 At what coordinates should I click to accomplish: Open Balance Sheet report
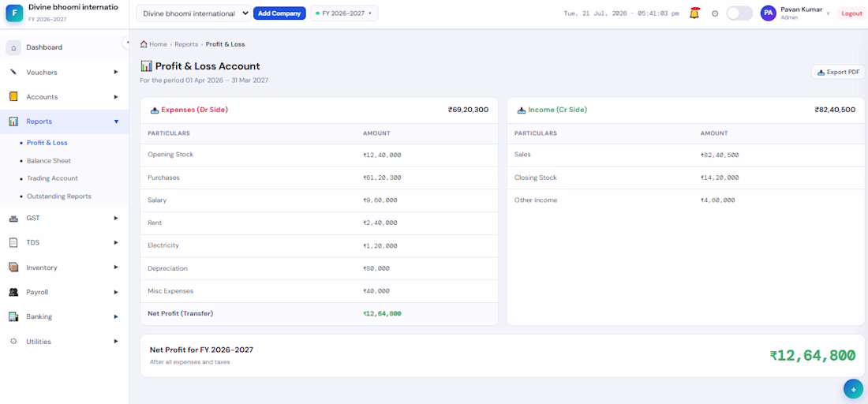pyautogui.click(x=49, y=160)
